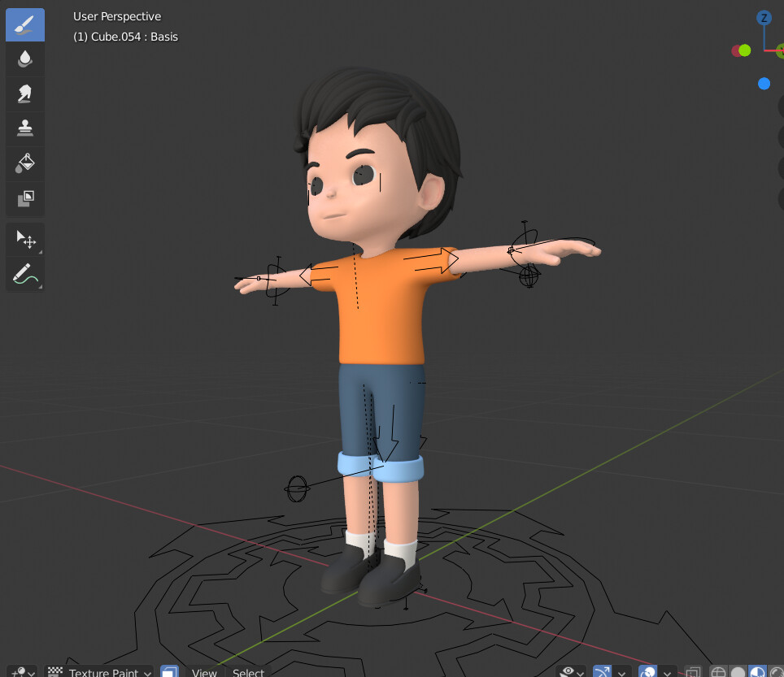The height and width of the screenshot is (677, 784).
Task: Toggle X-Ray mode in the viewport
Action: pyautogui.click(x=692, y=672)
